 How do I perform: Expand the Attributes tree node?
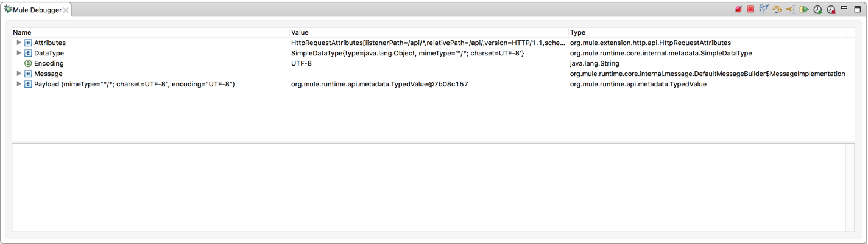19,43
